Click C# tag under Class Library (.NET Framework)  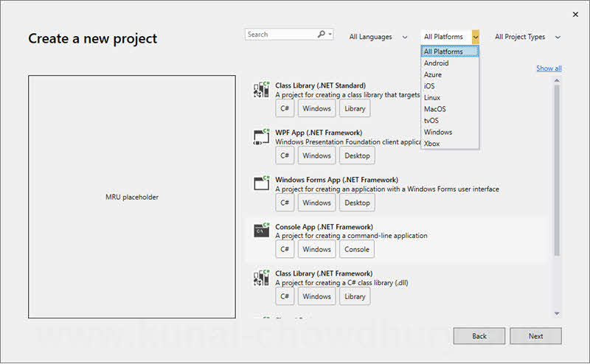[285, 296]
